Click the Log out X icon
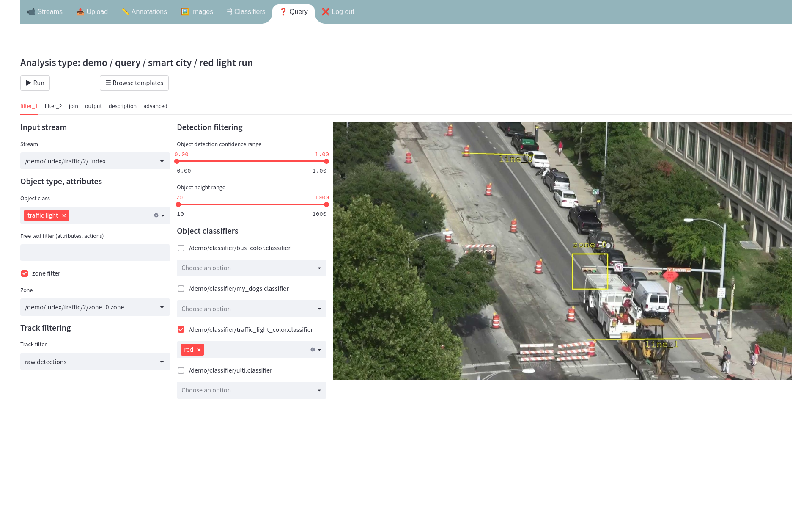This screenshot has height=508, width=812. click(325, 11)
